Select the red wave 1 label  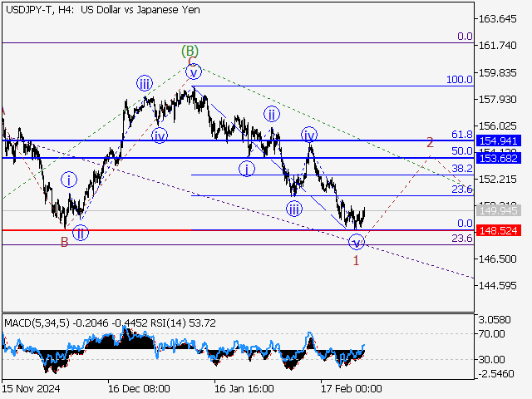(356, 260)
